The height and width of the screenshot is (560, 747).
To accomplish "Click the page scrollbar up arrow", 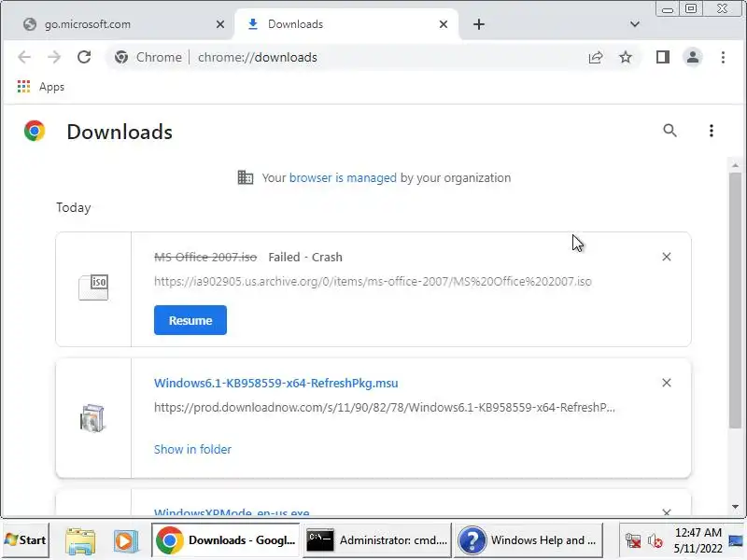I will 735,165.
